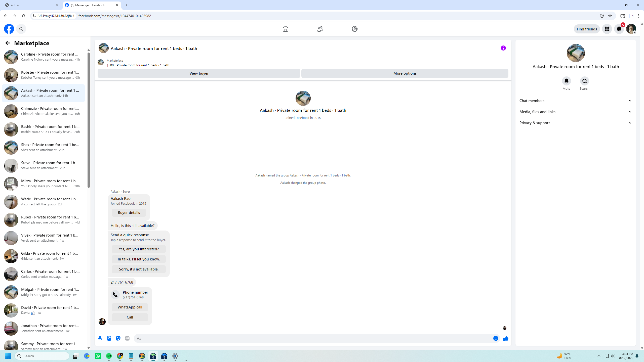Attach a photo file to message
Image resolution: width=644 pixels, height=362 pixels.
(109, 338)
